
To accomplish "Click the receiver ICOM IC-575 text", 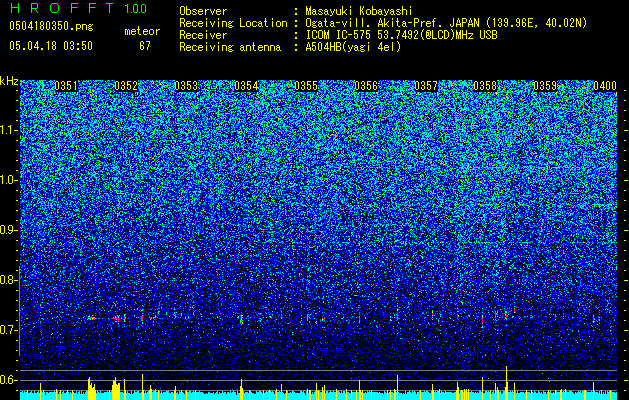I will (401, 35).
